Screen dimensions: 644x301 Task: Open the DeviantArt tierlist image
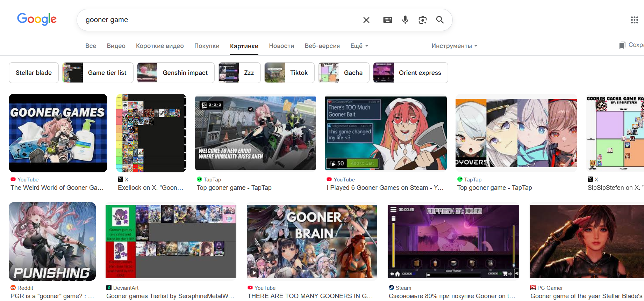pyautogui.click(x=171, y=241)
